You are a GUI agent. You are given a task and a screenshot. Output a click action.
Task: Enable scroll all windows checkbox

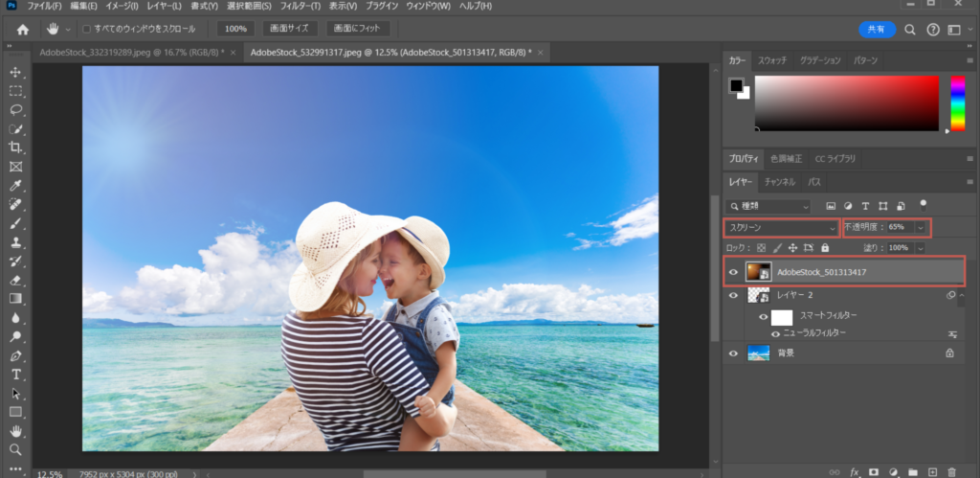tap(88, 29)
